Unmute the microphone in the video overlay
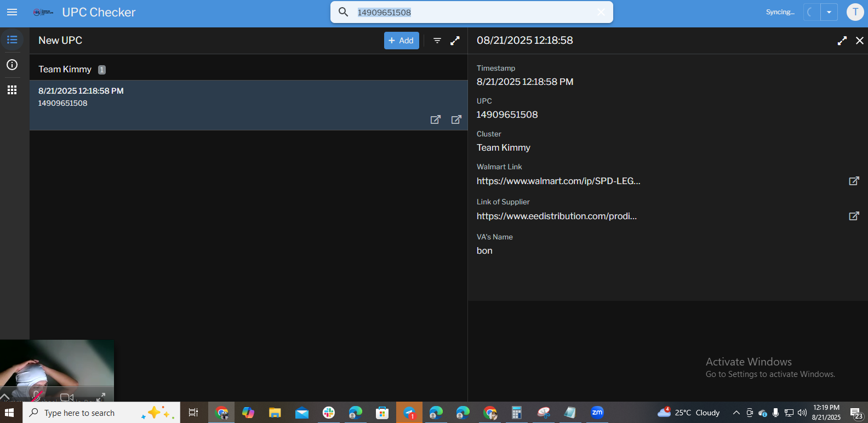 tap(37, 396)
